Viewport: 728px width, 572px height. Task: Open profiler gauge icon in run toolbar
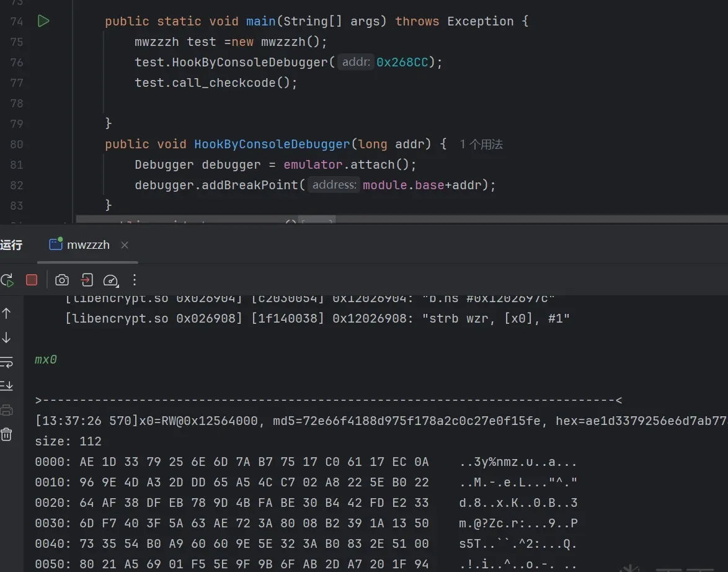(x=111, y=280)
